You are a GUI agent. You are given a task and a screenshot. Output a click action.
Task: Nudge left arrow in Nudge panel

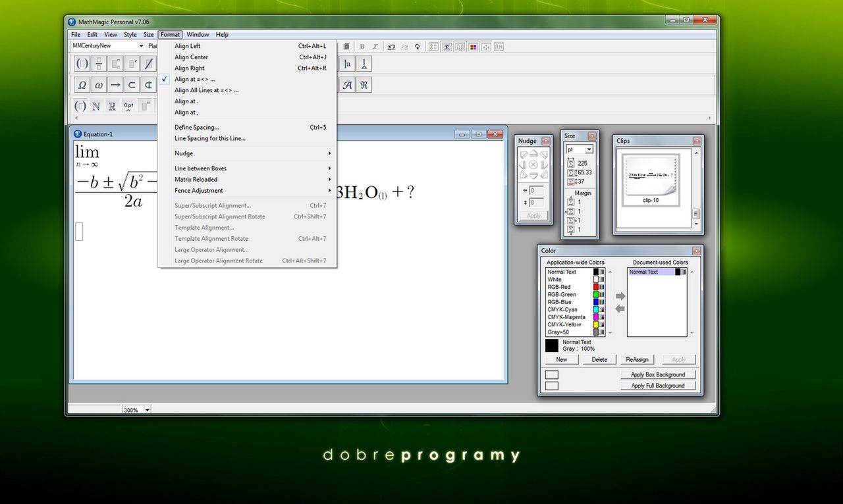(x=523, y=164)
